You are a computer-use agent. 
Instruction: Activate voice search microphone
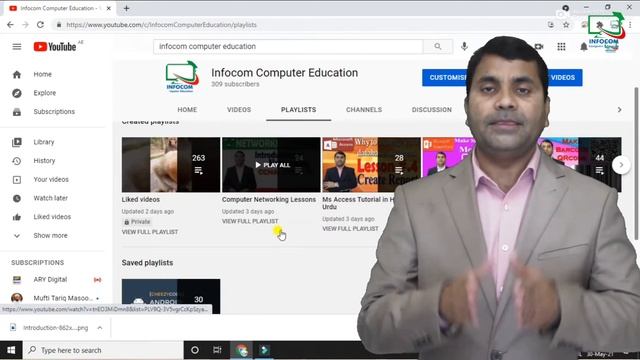pyautogui.click(x=464, y=47)
